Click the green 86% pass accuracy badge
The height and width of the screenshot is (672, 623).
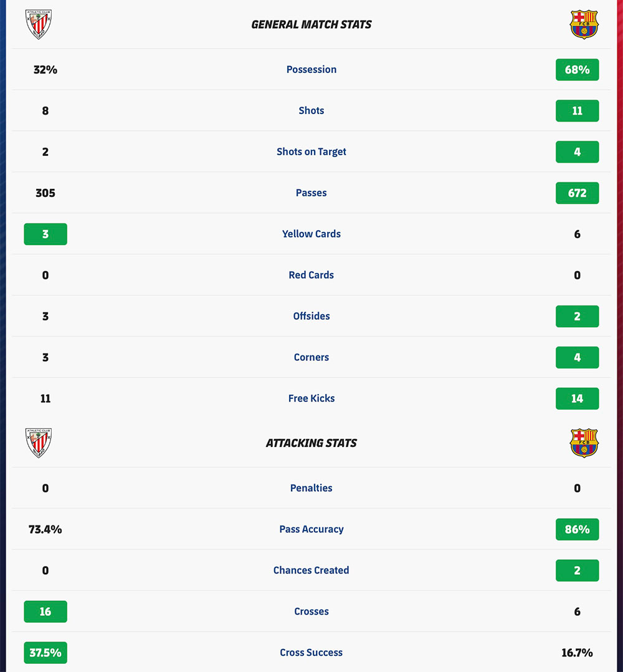coord(577,529)
